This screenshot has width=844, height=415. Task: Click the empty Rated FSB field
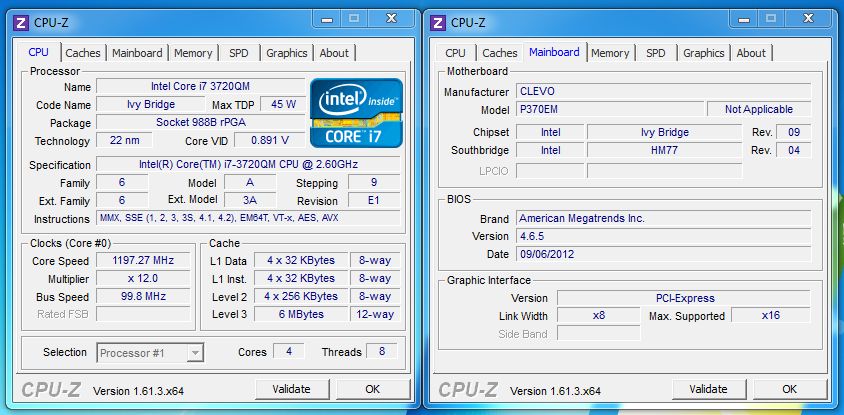143,314
